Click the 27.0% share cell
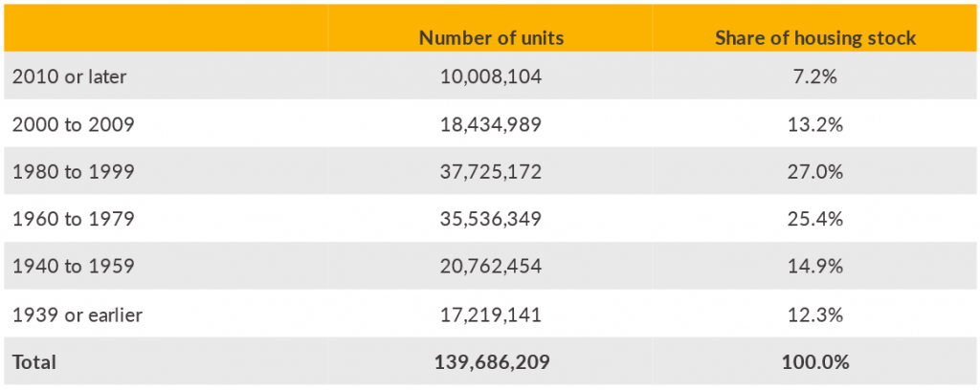This screenshot has width=980, height=390. click(x=815, y=171)
